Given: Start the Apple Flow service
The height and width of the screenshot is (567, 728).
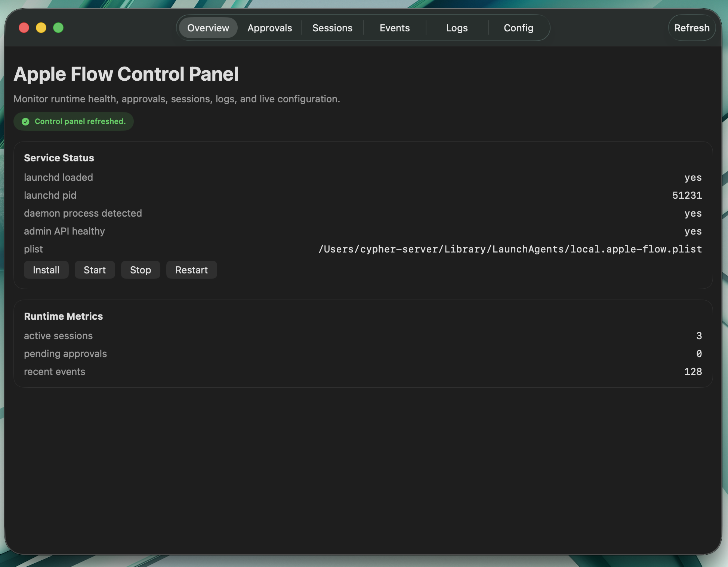Looking at the screenshot, I should (x=95, y=270).
